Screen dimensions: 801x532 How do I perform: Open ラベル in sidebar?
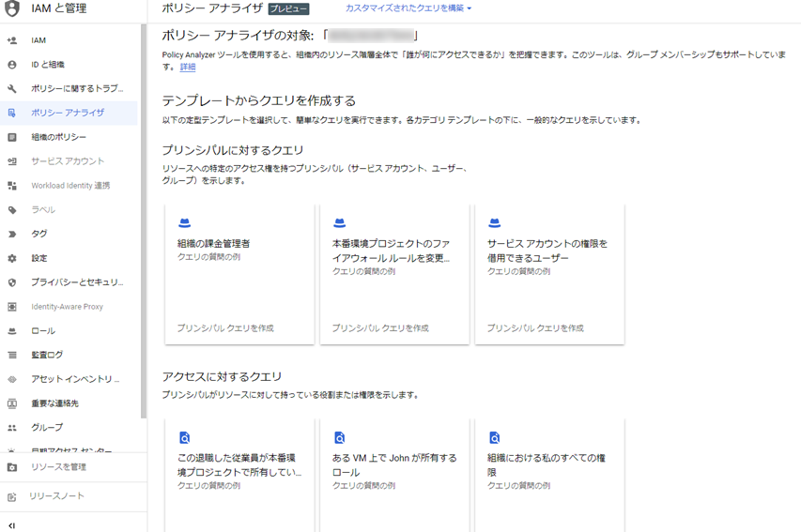tap(69, 210)
